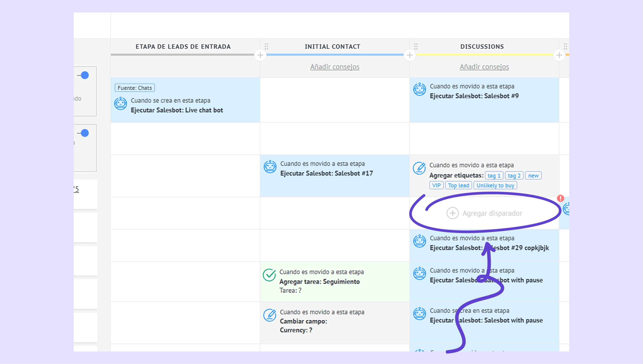Click the Salesbot #9 robot icon

click(419, 89)
